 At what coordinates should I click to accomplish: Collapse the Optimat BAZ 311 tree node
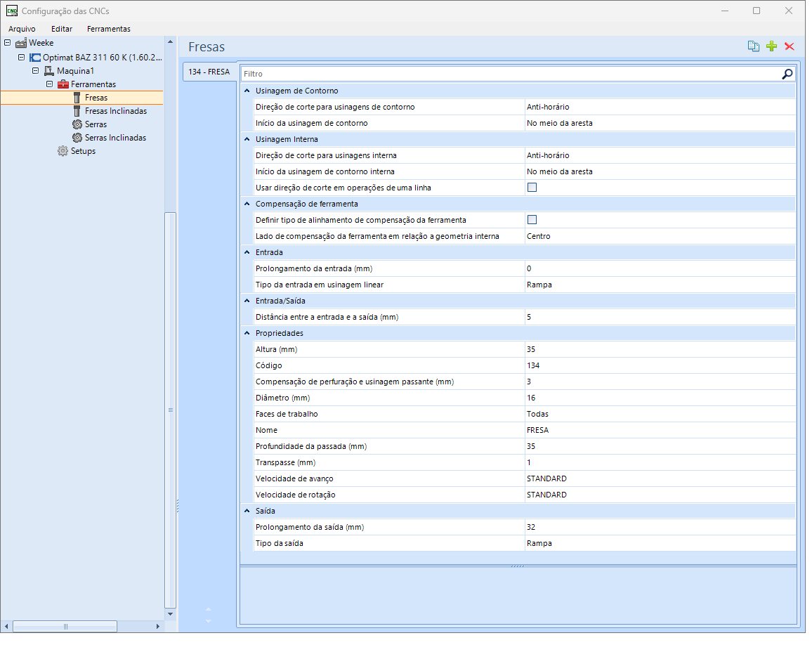[21, 57]
